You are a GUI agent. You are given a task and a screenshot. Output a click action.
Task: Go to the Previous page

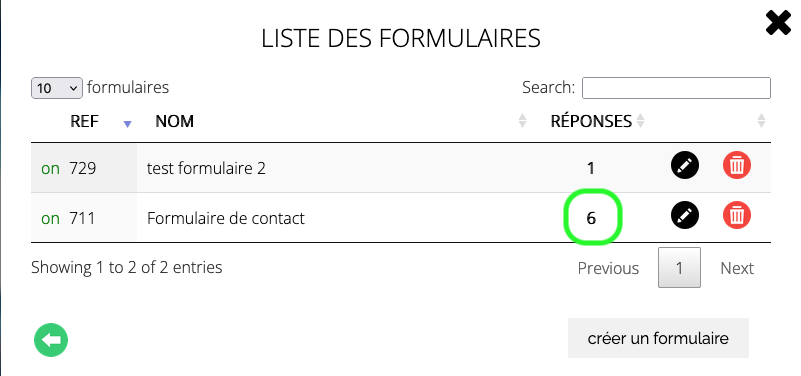(x=608, y=268)
